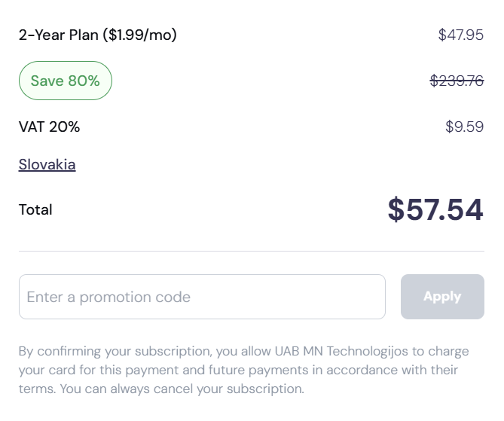Click the crossed-out $239.76 original price
504x421 pixels.
(x=456, y=81)
